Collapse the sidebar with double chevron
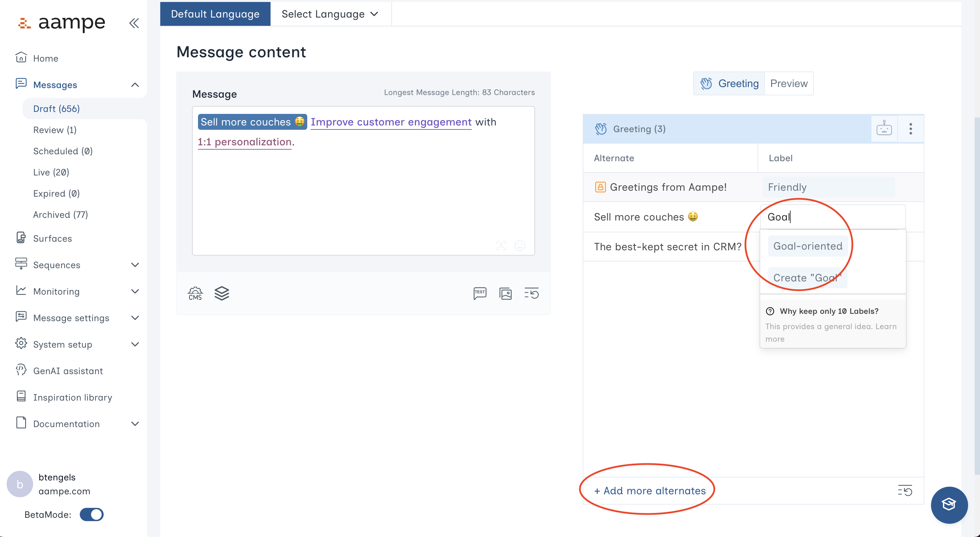The width and height of the screenshot is (980, 537). point(134,23)
